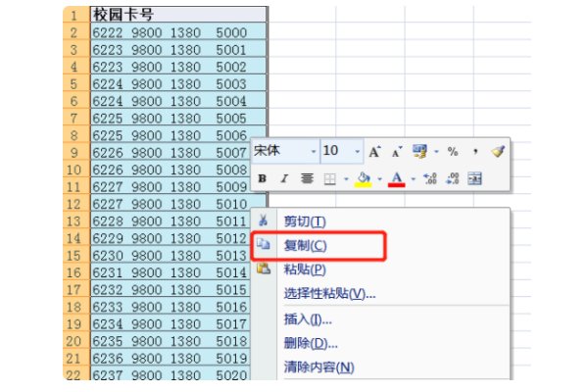Select cell 6236 9800 1380 5019

pos(171,358)
